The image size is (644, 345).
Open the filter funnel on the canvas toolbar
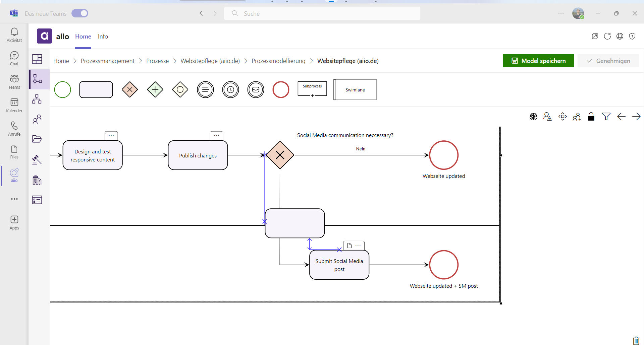pos(606,117)
